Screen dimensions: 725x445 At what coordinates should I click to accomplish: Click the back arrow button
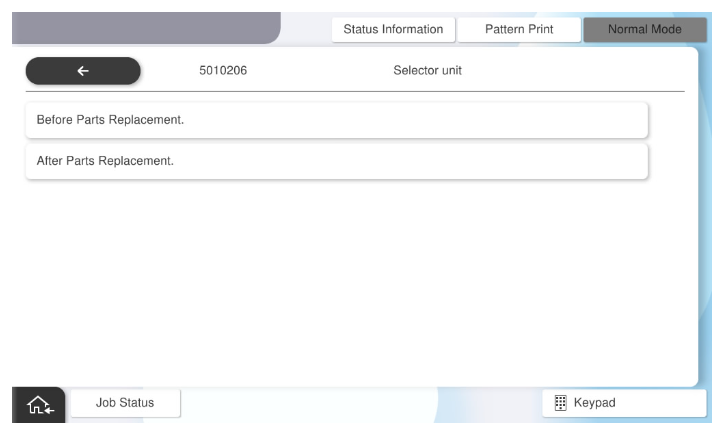pos(83,71)
